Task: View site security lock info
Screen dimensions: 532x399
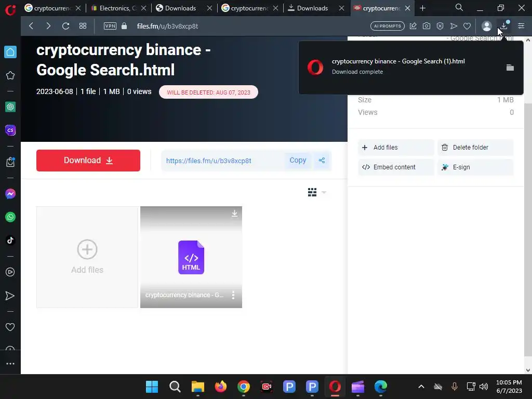Action: [x=124, y=26]
